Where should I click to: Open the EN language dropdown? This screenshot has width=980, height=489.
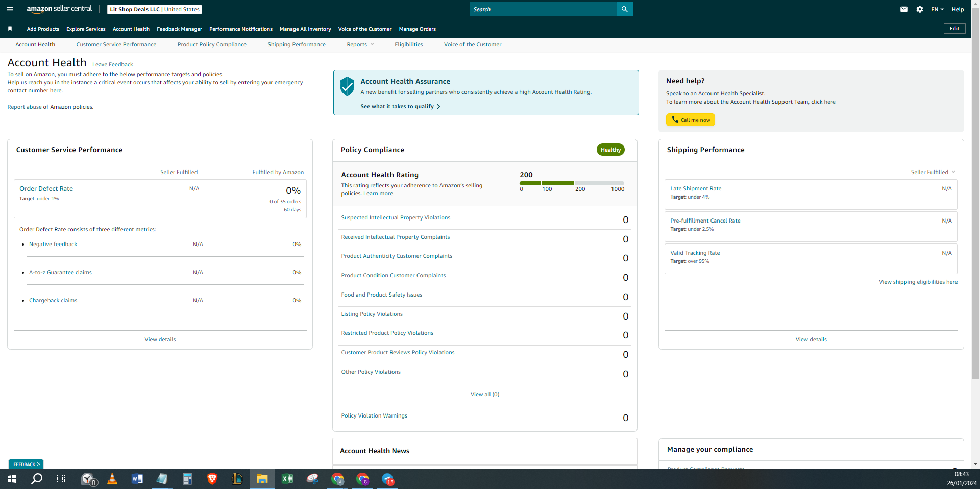pyautogui.click(x=937, y=9)
